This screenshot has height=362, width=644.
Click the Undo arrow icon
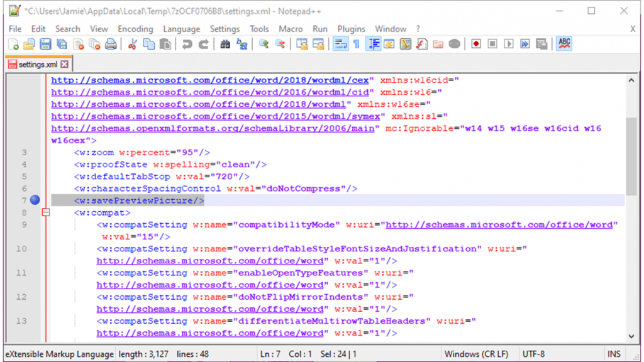(187, 44)
